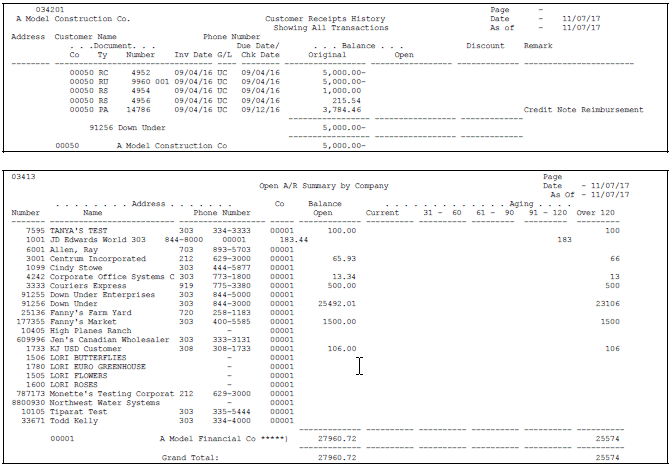Click the original balance 215.54

coord(347,101)
